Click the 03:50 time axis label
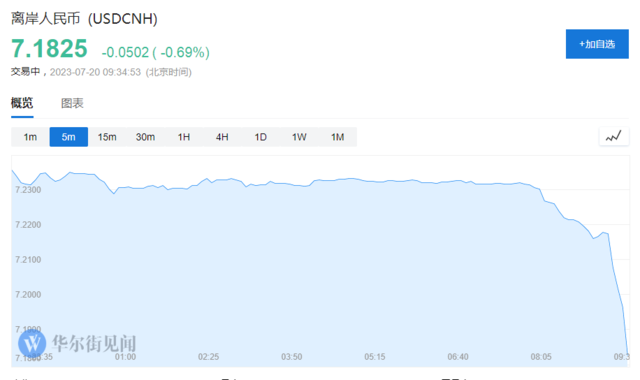The width and height of the screenshot is (640, 380). [291, 357]
